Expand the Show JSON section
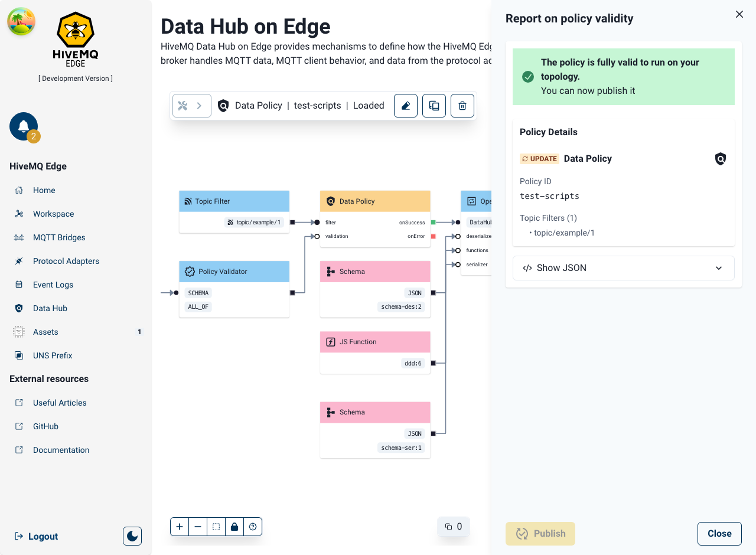This screenshot has width=756, height=555. [x=623, y=268]
